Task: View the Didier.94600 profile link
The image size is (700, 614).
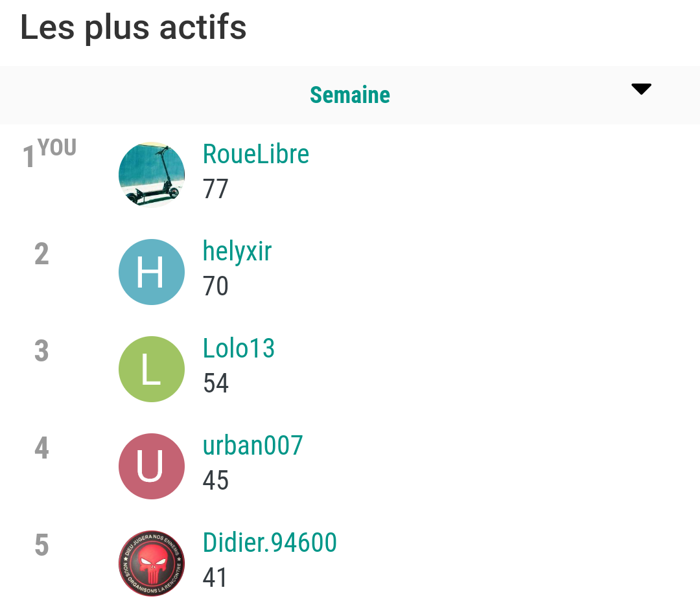Action: [270, 543]
